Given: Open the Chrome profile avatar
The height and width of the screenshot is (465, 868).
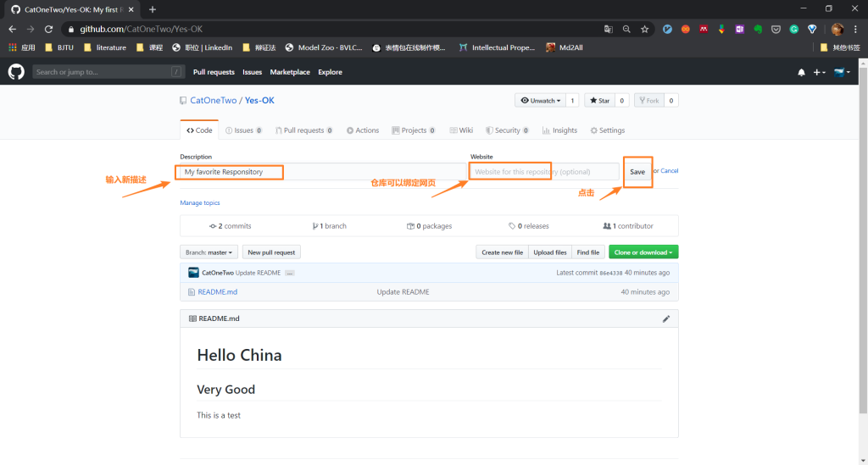Looking at the screenshot, I should [x=837, y=30].
